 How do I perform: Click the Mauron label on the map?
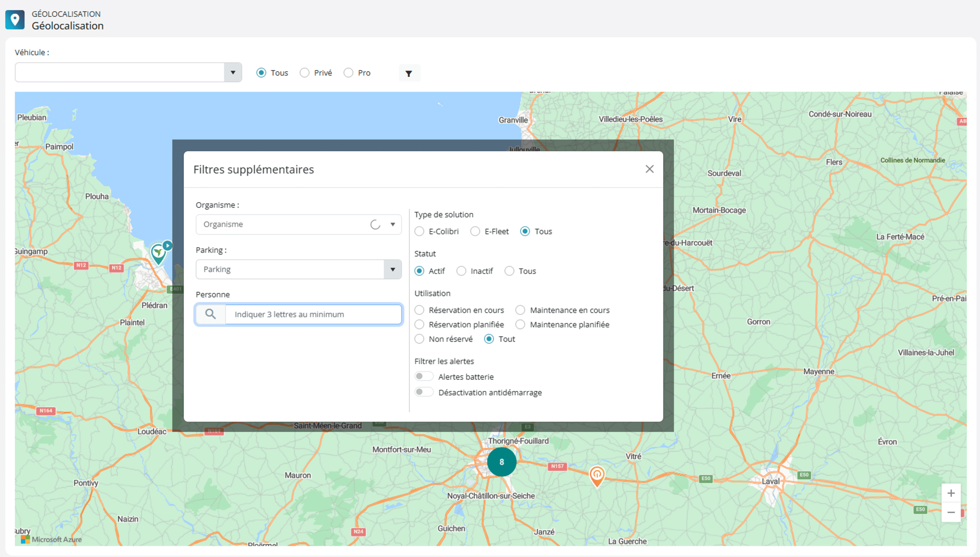coord(298,476)
